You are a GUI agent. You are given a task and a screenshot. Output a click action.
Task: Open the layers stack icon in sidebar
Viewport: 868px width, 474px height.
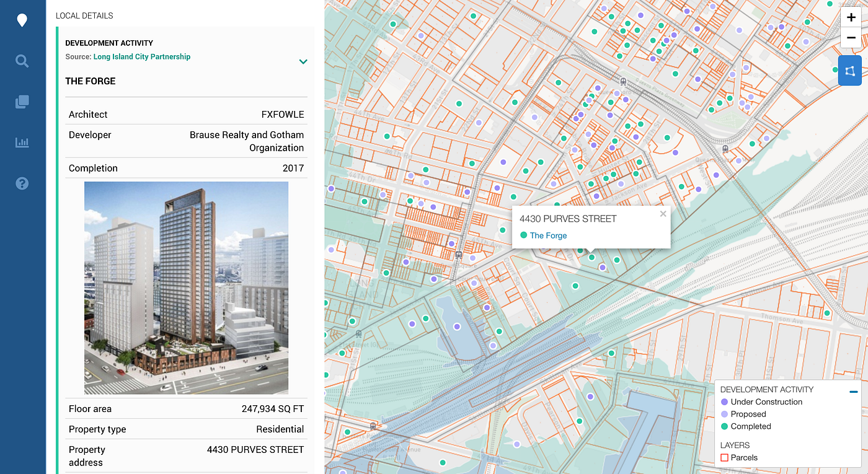(x=22, y=102)
